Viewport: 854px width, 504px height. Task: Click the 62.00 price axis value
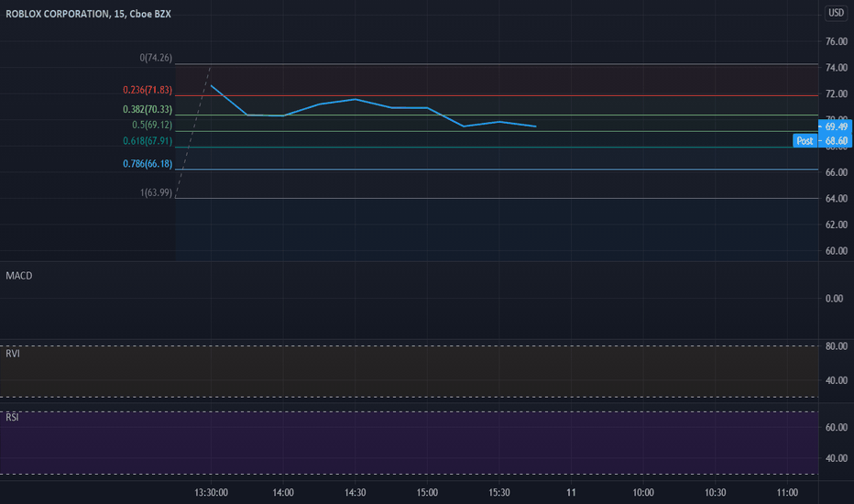tap(836, 225)
